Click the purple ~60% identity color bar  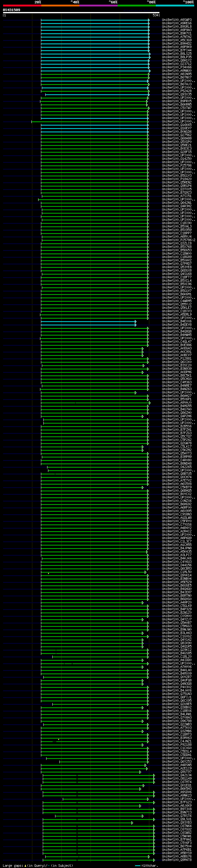coord(99,6)
